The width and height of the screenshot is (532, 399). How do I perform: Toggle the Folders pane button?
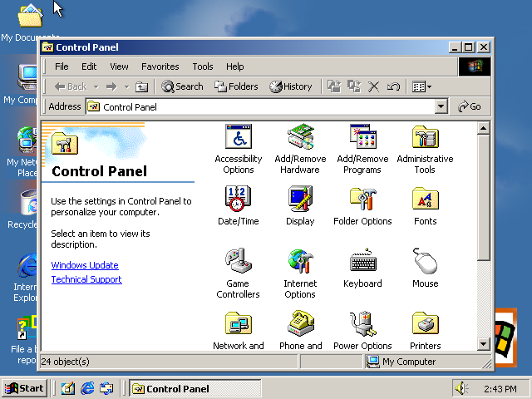(236, 86)
